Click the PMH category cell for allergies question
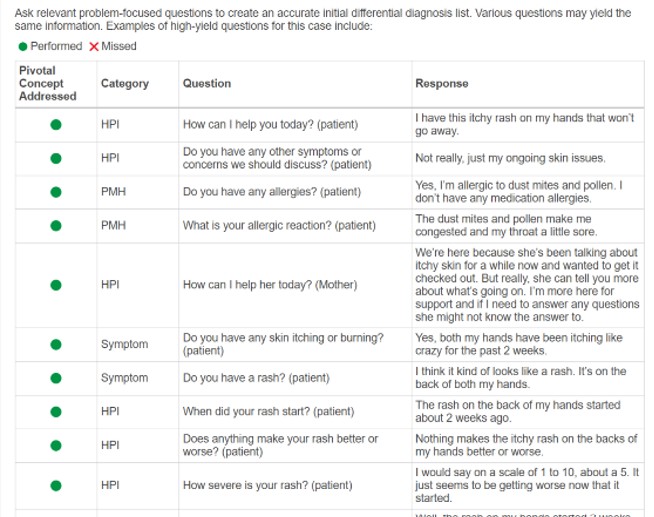This screenshot has width=654, height=517. [113, 192]
